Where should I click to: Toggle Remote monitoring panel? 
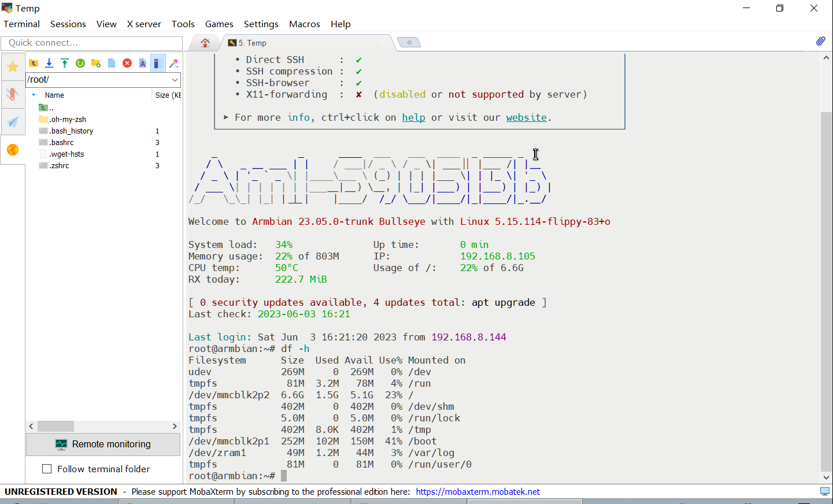[x=103, y=444]
